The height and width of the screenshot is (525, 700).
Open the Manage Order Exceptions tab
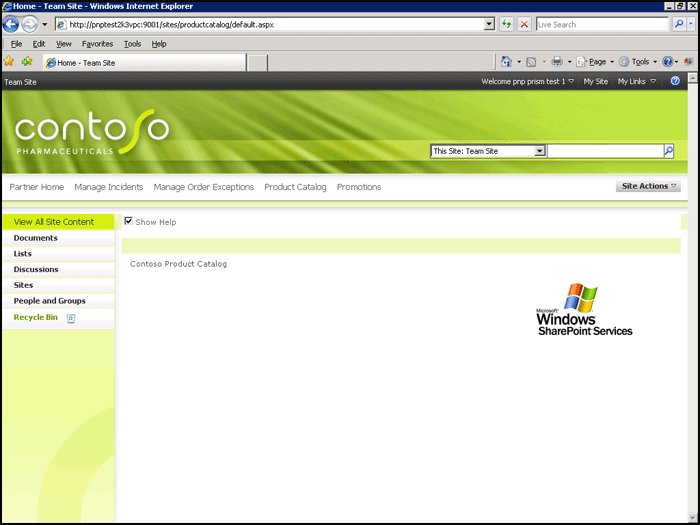pos(204,187)
